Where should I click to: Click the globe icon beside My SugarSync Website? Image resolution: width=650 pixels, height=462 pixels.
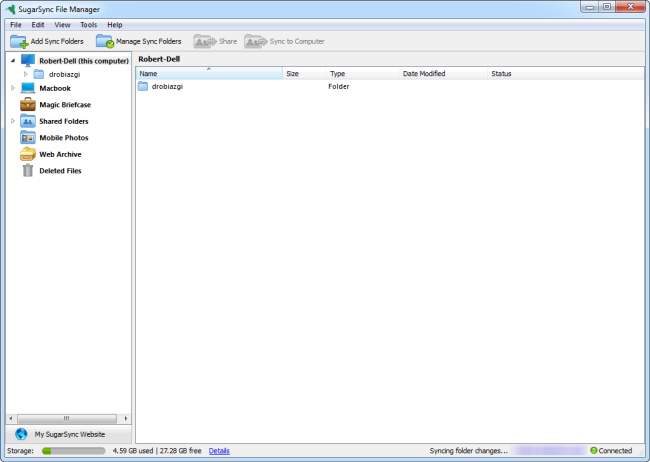[x=21, y=434]
